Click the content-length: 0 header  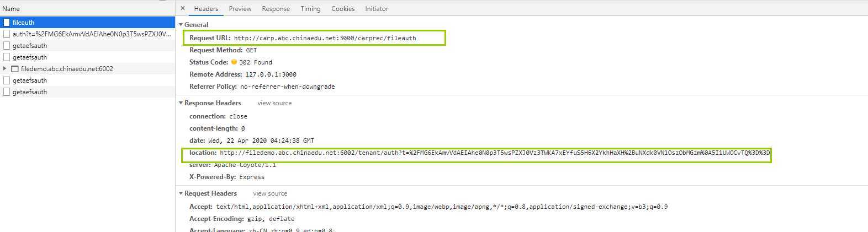coord(217,128)
